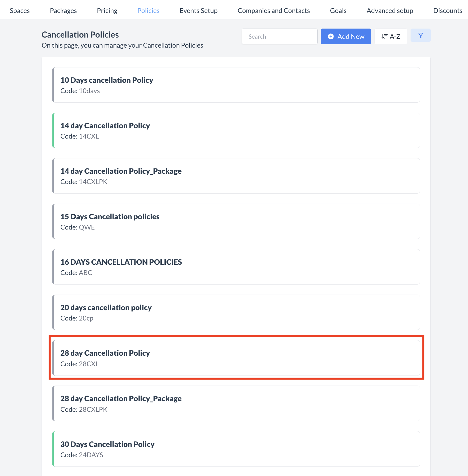The height and width of the screenshot is (476, 468).
Task: Select 15 Days Cancellation policies item
Action: tap(236, 221)
